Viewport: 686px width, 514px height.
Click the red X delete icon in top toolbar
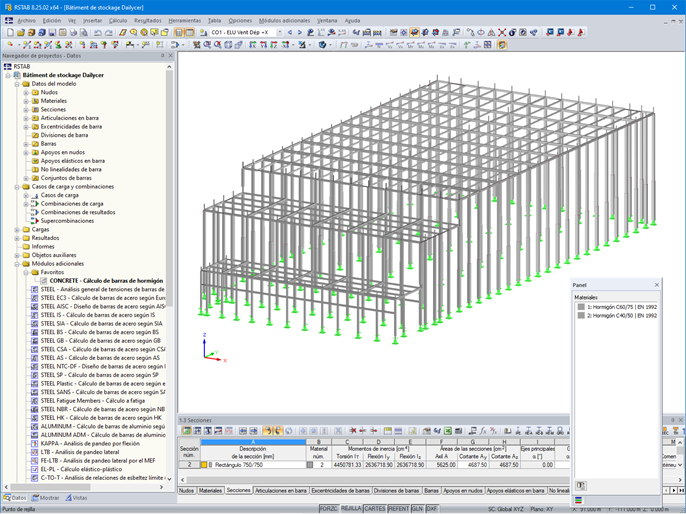[502, 32]
